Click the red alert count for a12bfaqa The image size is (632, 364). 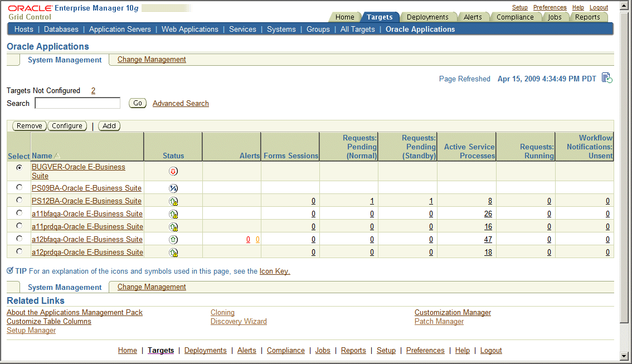point(249,240)
